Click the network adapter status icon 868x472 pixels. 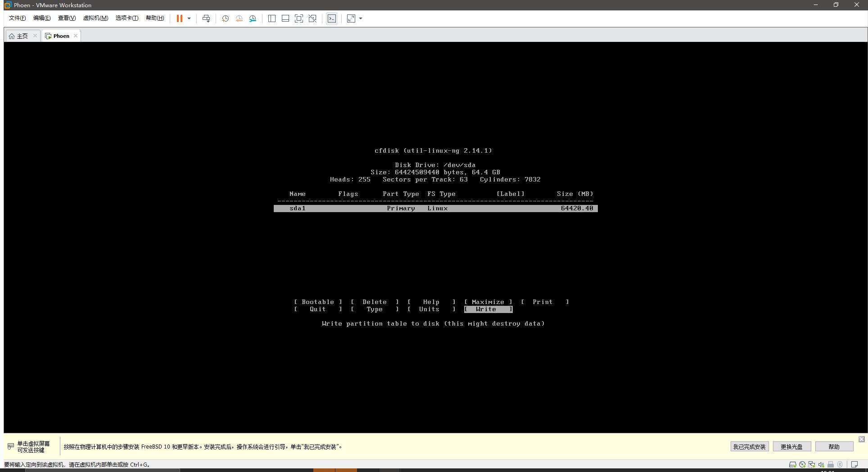coord(812,464)
